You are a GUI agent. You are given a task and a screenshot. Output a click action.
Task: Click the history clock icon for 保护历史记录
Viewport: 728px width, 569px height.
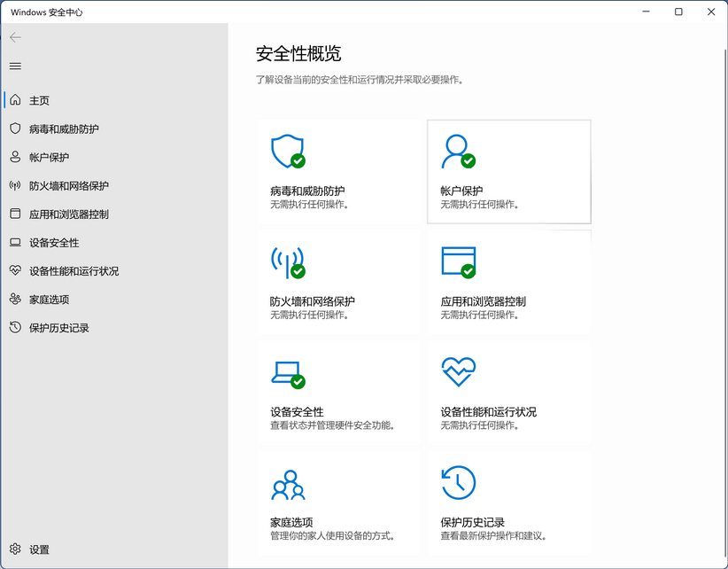click(x=458, y=483)
